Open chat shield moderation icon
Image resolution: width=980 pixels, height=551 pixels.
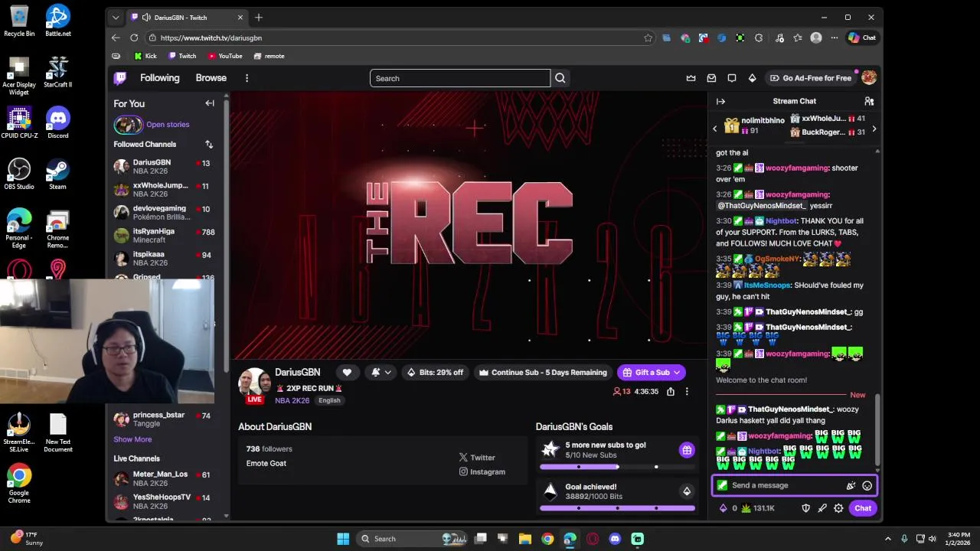pyautogui.click(x=805, y=508)
